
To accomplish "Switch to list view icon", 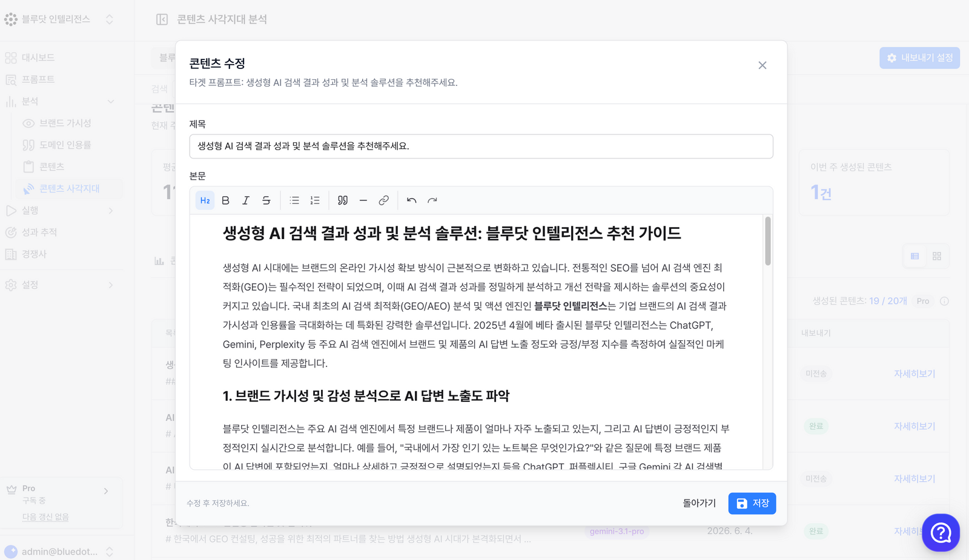I will [914, 256].
